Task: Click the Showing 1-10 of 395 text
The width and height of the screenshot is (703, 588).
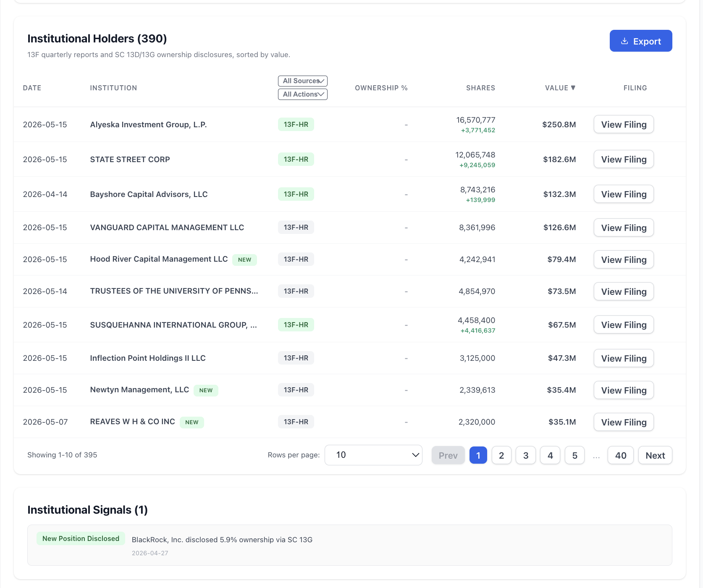Action: click(x=62, y=455)
